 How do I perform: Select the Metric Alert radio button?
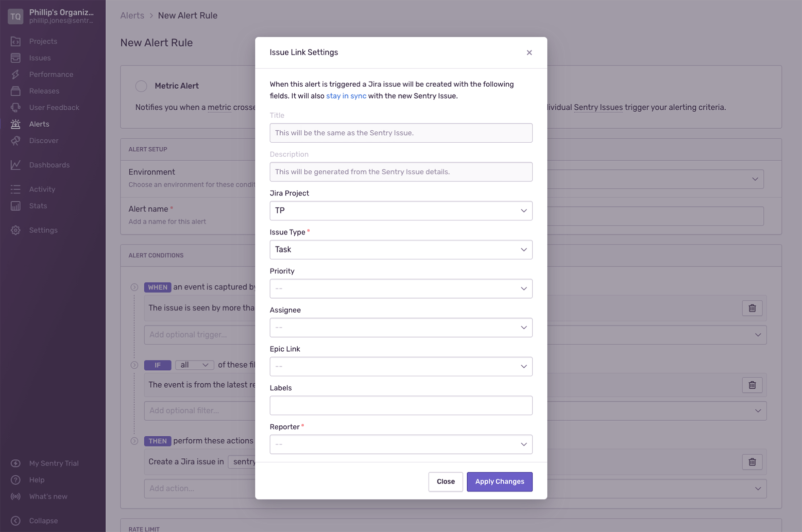141,86
